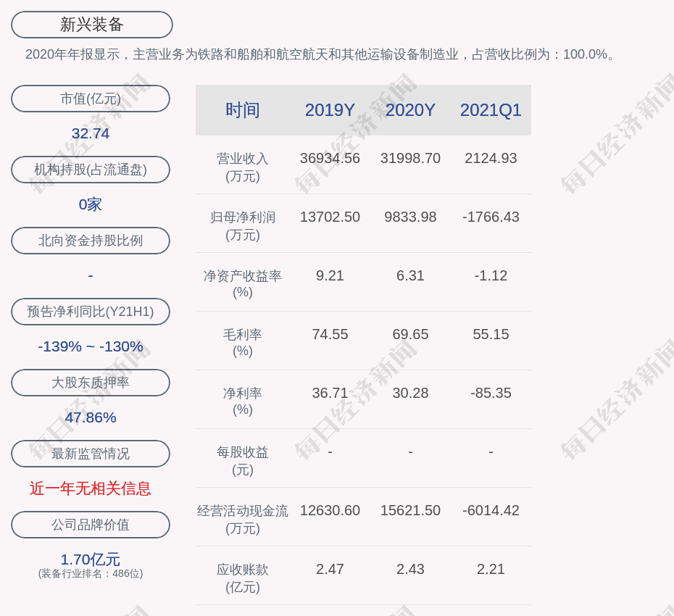Click the 毛利率(%) row label
The width and height of the screenshot is (674, 616).
[x=243, y=343]
